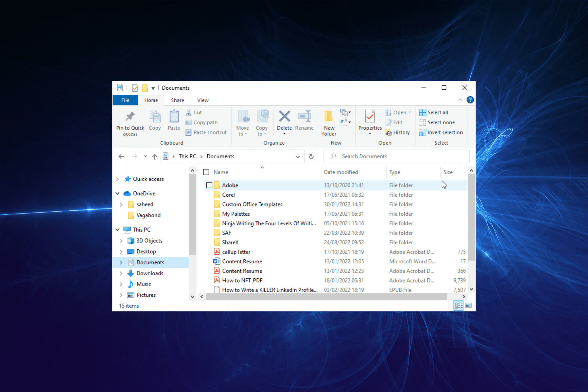Click the blue Help question mark icon
The width and height of the screenshot is (588, 392).
470,100
